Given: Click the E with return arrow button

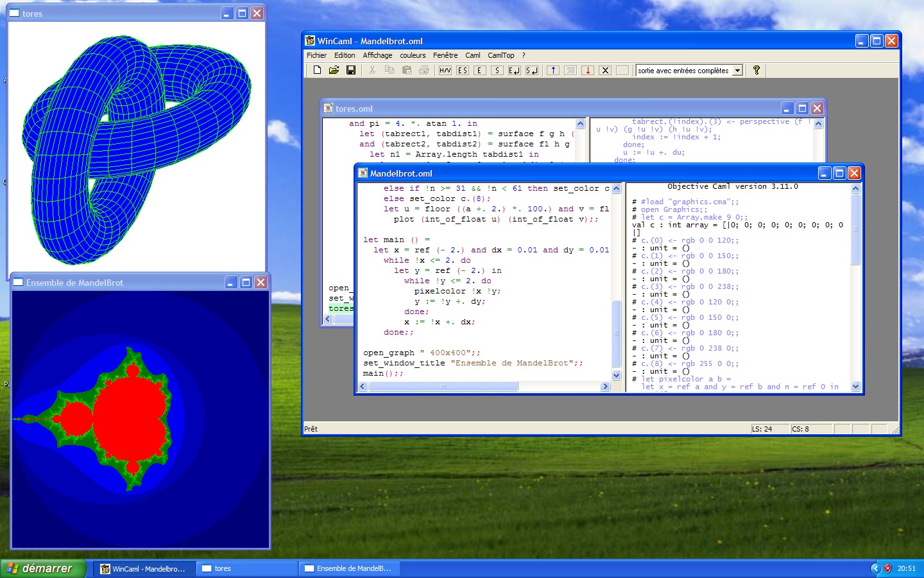Looking at the screenshot, I should [515, 70].
